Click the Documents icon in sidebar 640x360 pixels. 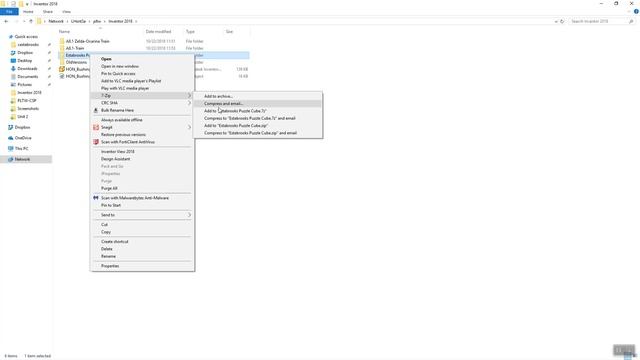pyautogui.click(x=13, y=77)
